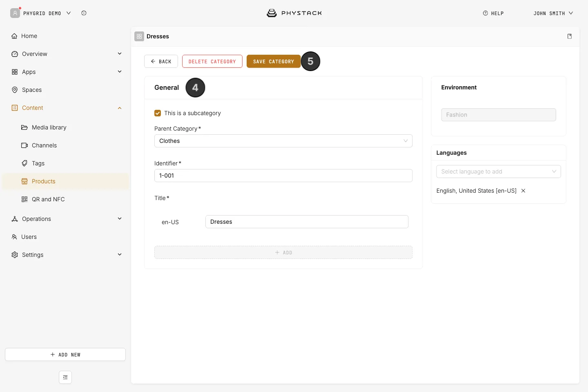
Task: Click the Home icon in sidebar
Action: [x=14, y=36]
